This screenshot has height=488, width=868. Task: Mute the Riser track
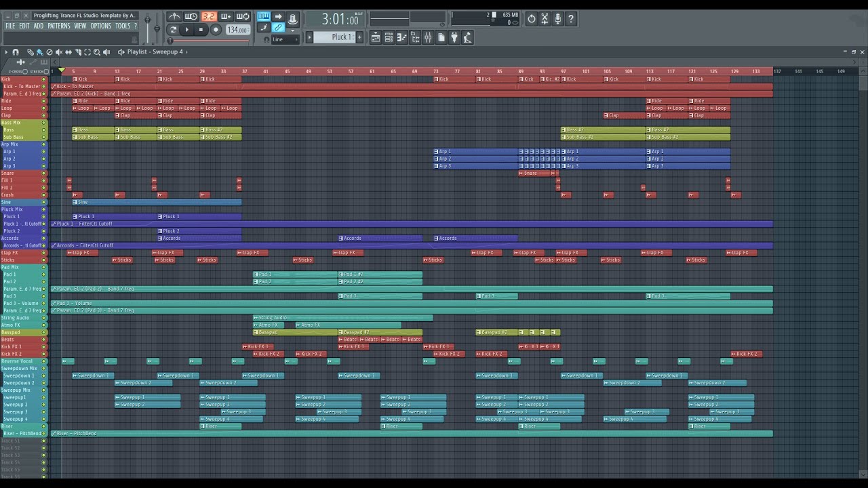pyautogui.click(x=44, y=426)
